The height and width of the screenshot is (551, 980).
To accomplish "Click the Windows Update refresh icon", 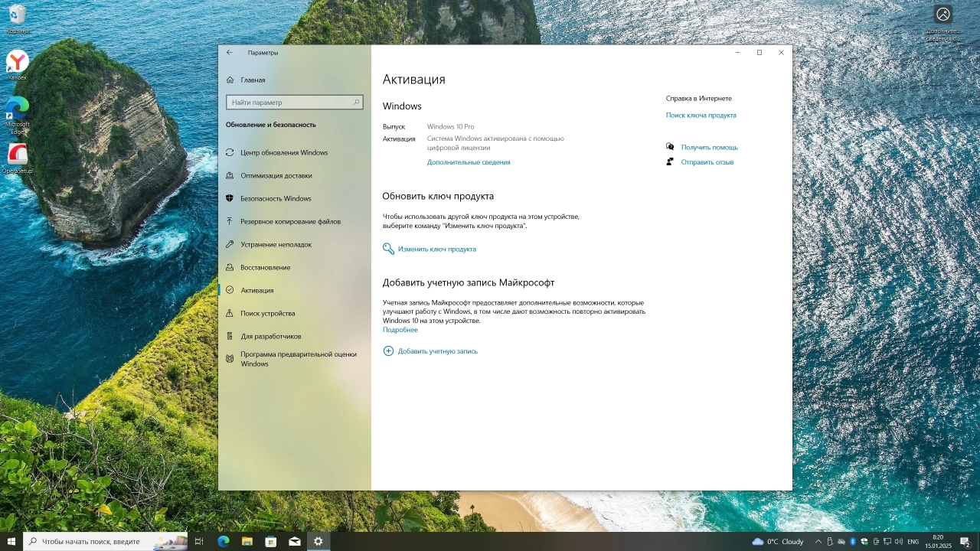I will [230, 152].
